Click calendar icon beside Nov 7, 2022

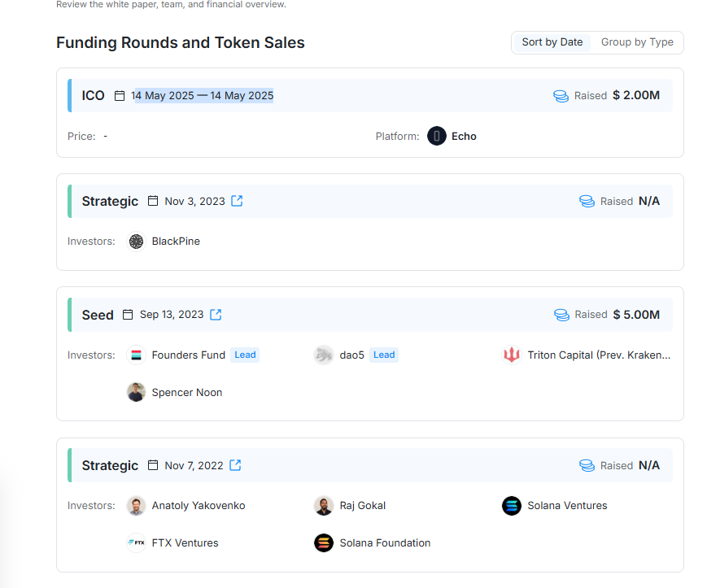(153, 465)
